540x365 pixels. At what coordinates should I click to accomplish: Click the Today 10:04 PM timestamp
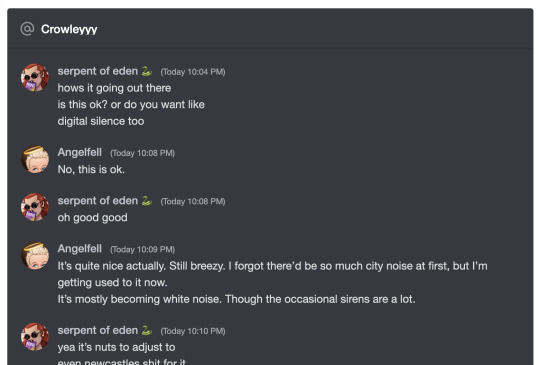coord(193,72)
